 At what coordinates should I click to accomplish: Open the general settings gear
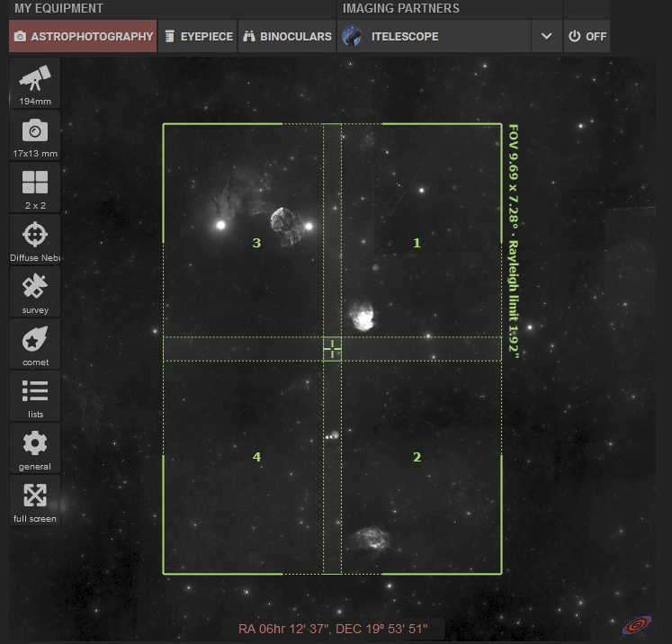35,449
